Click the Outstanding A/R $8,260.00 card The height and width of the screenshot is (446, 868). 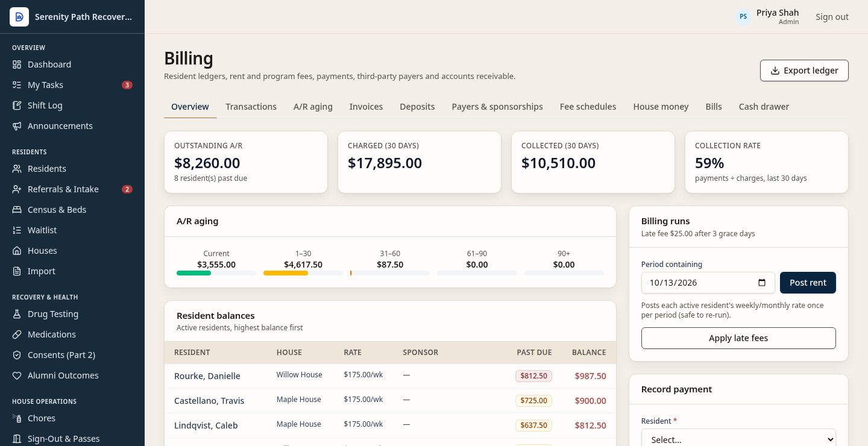point(246,162)
